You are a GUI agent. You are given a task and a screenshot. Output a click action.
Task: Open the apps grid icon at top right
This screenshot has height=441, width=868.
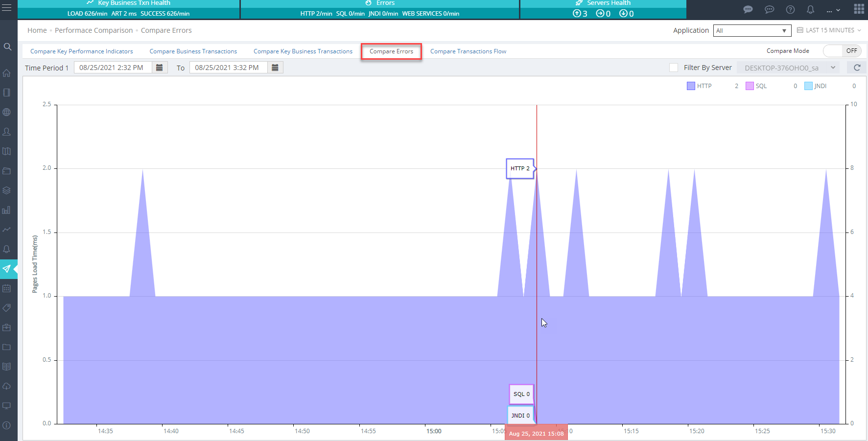(x=859, y=9)
